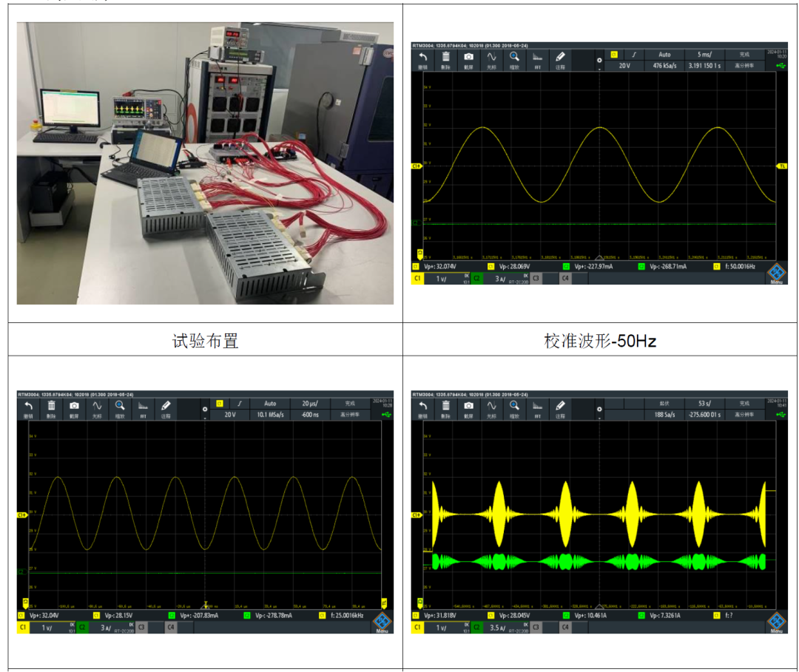Viewport: 799px width, 672px height.
Task: Click the 10.1 MSa/s sample rate field
Action: (x=269, y=415)
